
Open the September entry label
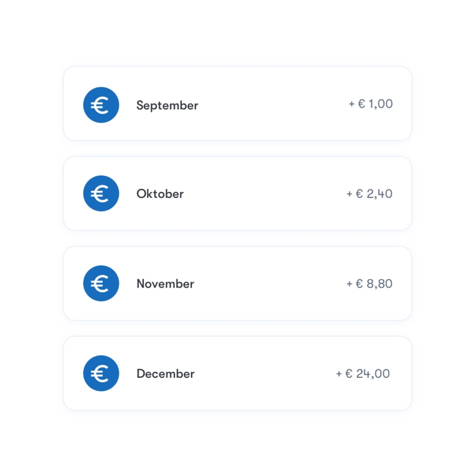167,106
